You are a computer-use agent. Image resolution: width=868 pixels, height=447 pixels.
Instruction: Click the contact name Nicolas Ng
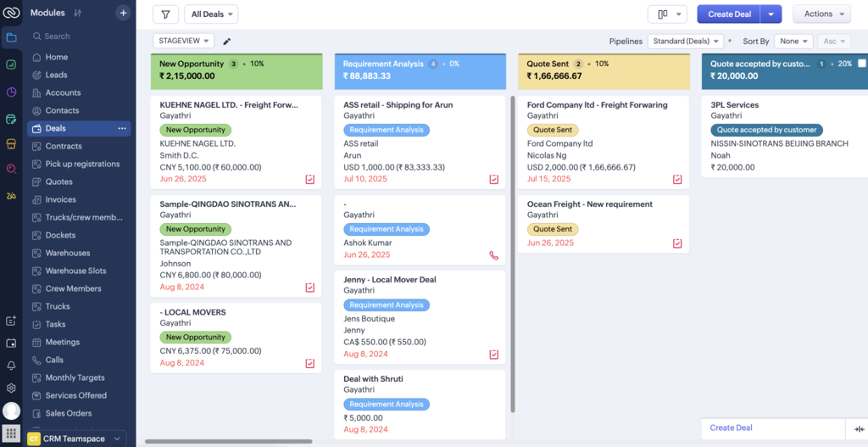[545, 156]
